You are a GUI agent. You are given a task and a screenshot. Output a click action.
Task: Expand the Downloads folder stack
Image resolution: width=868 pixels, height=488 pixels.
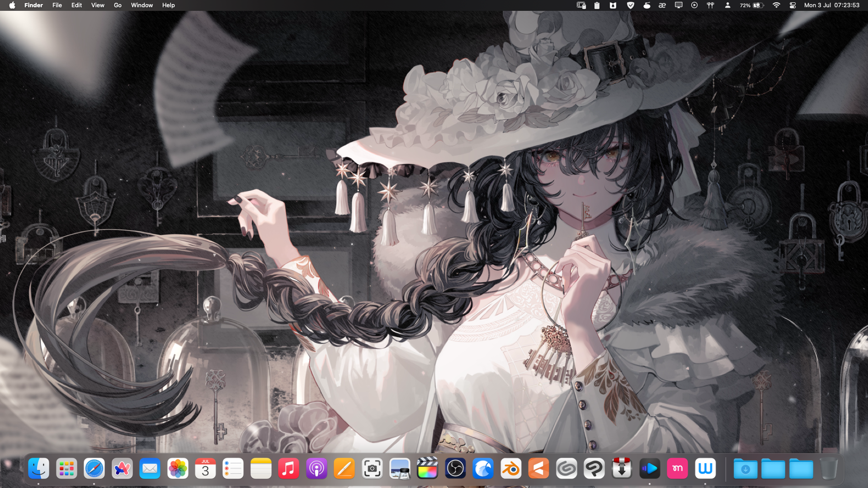[745, 469]
